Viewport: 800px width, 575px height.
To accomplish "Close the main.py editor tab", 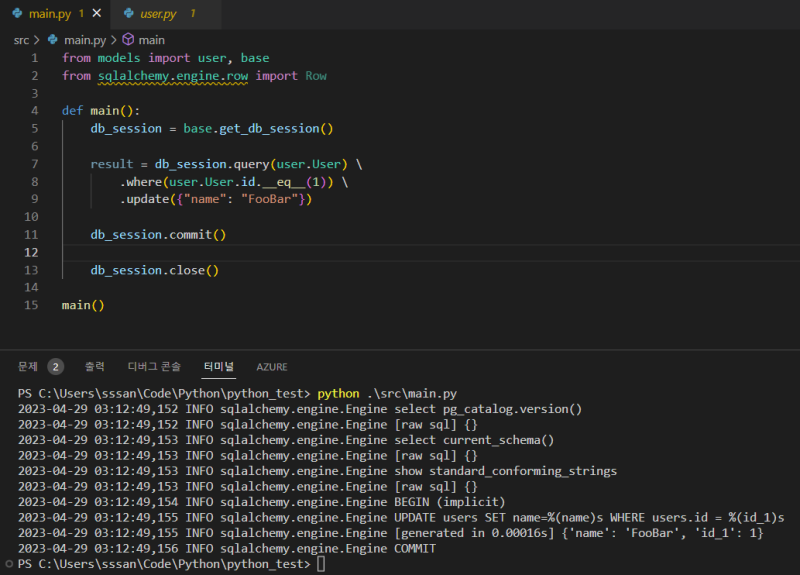I will [x=96, y=14].
